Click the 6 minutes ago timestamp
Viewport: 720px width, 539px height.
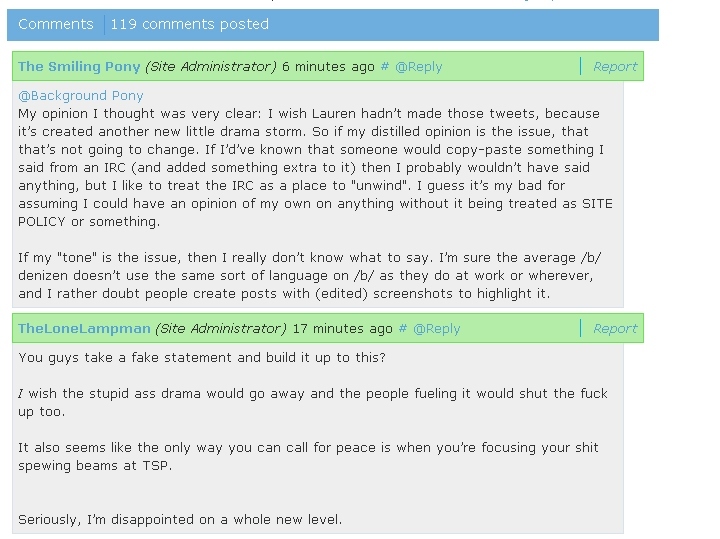(328, 67)
